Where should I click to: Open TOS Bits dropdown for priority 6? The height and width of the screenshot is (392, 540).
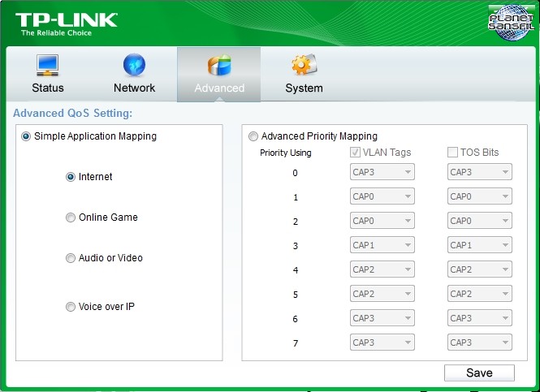(480, 318)
